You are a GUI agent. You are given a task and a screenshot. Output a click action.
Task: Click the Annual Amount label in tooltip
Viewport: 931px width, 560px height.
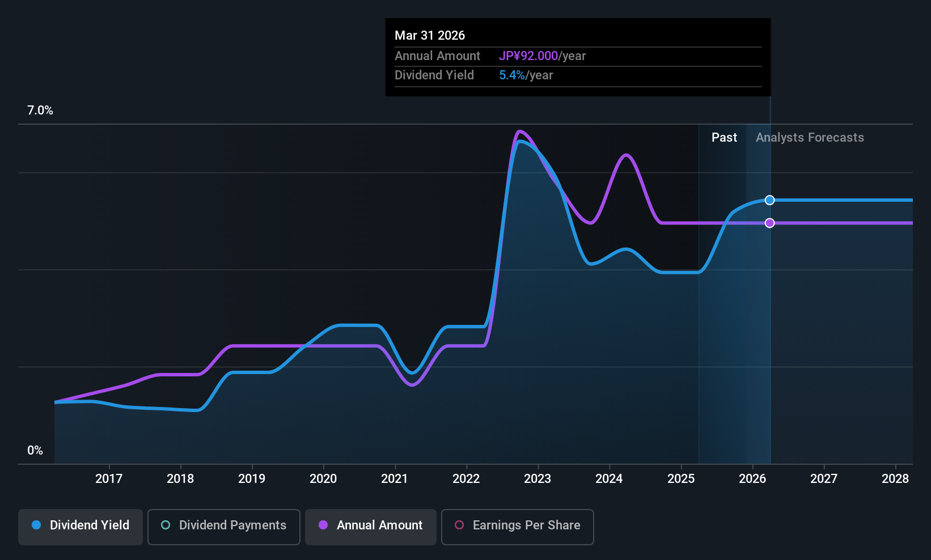[x=437, y=56]
